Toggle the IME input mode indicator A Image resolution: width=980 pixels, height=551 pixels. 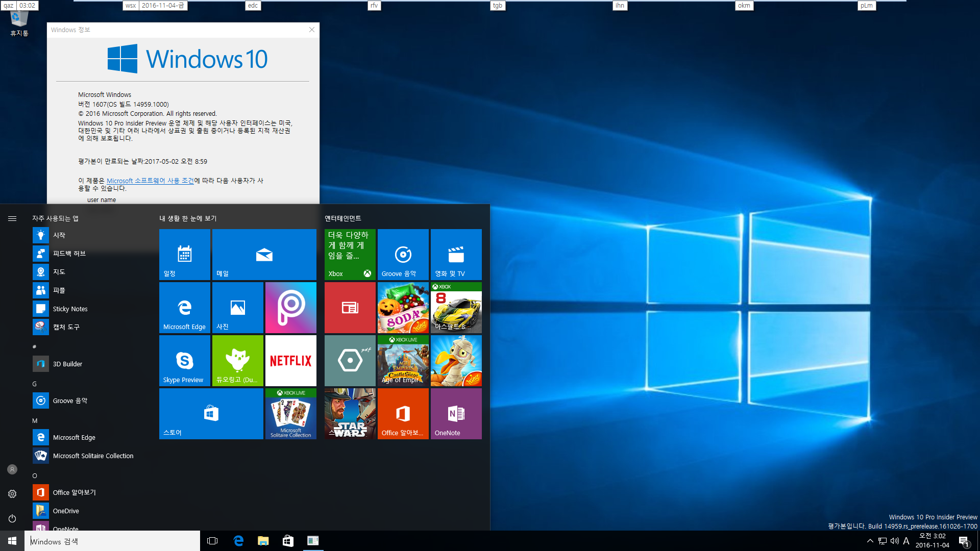[x=906, y=541]
